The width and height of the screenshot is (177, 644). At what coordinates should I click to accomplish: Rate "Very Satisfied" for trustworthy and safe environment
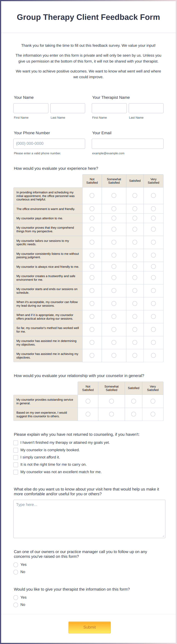[153, 277]
